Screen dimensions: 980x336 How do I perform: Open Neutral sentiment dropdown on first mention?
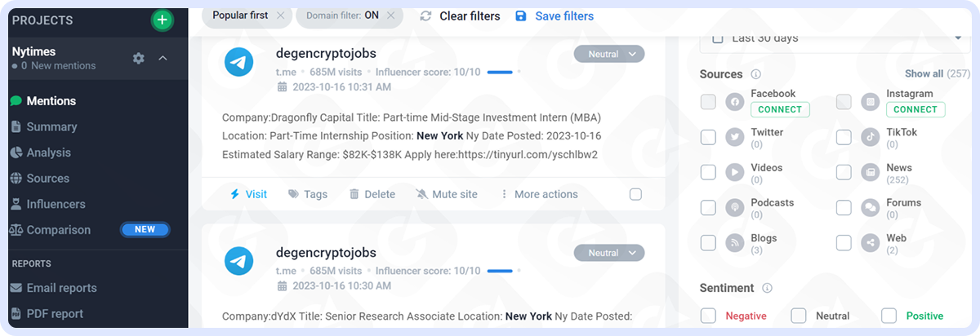(x=609, y=54)
